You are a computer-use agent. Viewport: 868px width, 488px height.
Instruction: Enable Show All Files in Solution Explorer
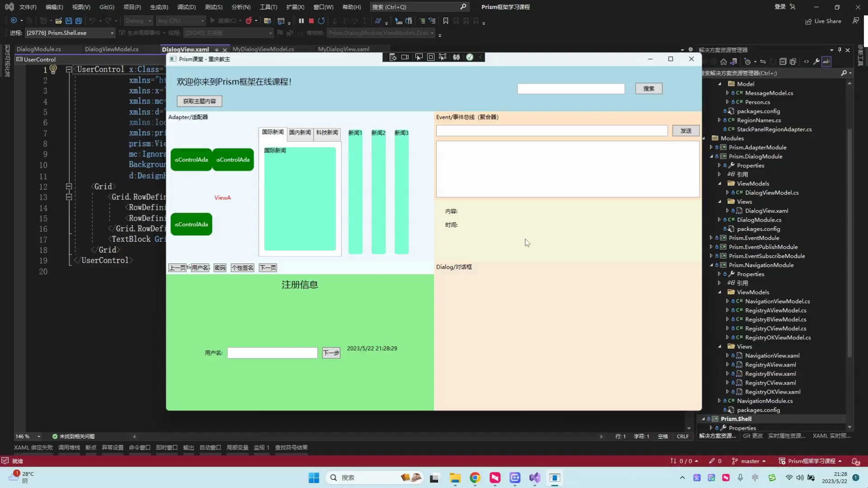coord(793,61)
